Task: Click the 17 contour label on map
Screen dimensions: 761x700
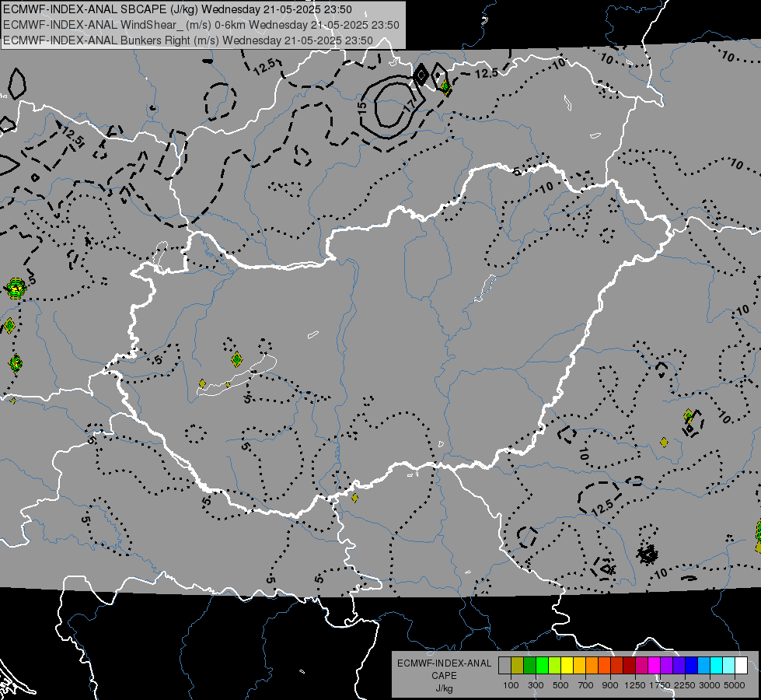Action: click(x=410, y=105)
